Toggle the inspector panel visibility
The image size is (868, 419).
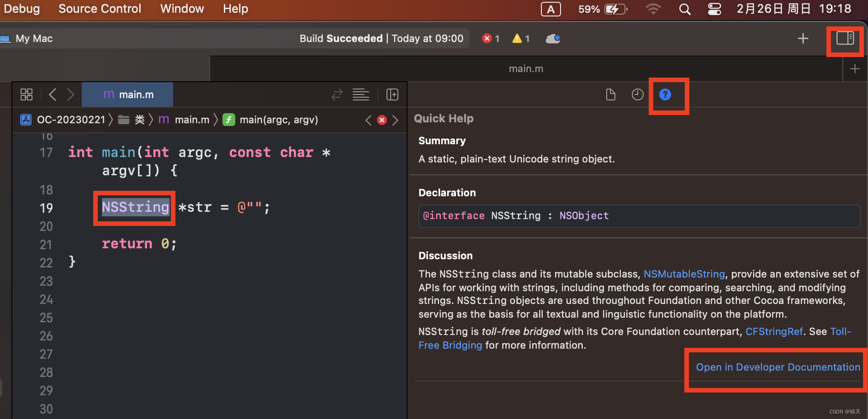pos(845,38)
